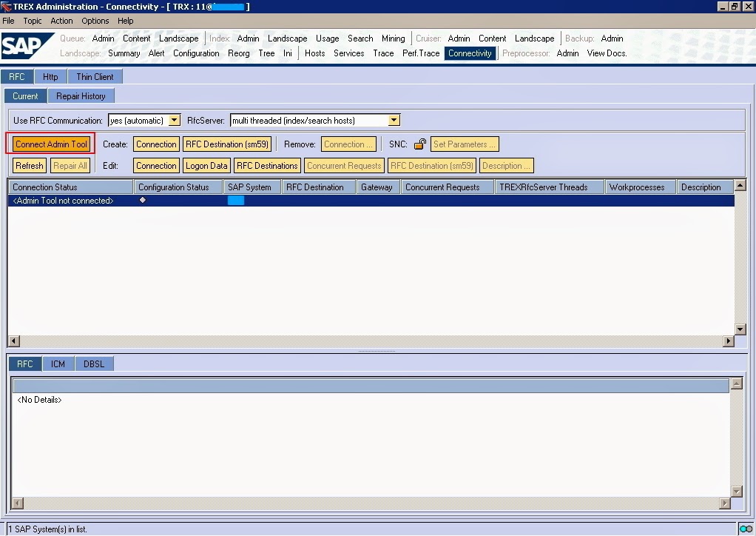Open the File menu
756x536 pixels.
coord(8,21)
